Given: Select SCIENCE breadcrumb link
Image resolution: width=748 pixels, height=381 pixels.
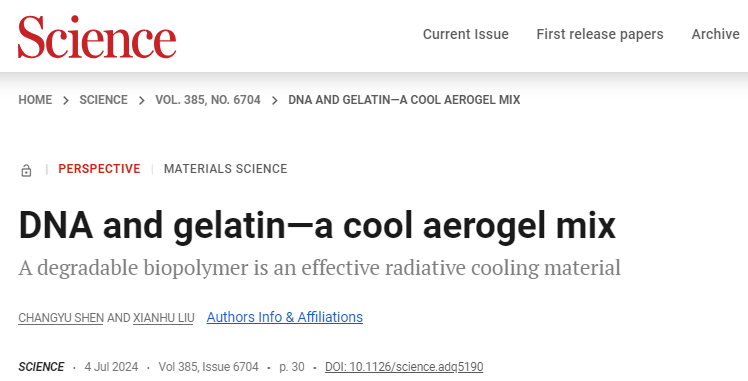Looking at the screenshot, I should click(x=104, y=100).
